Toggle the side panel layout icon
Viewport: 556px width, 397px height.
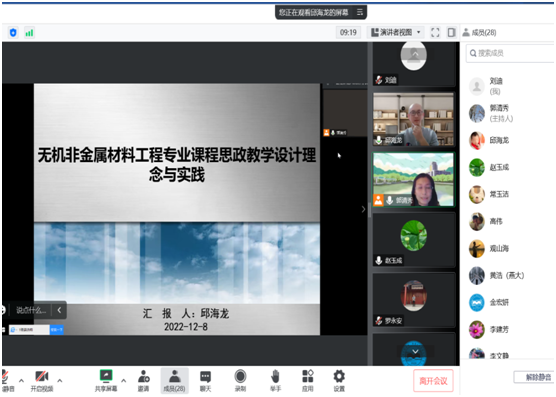click(451, 33)
